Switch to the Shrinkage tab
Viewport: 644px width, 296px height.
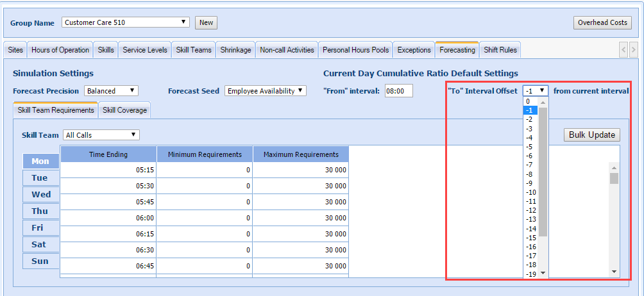pyautogui.click(x=235, y=50)
